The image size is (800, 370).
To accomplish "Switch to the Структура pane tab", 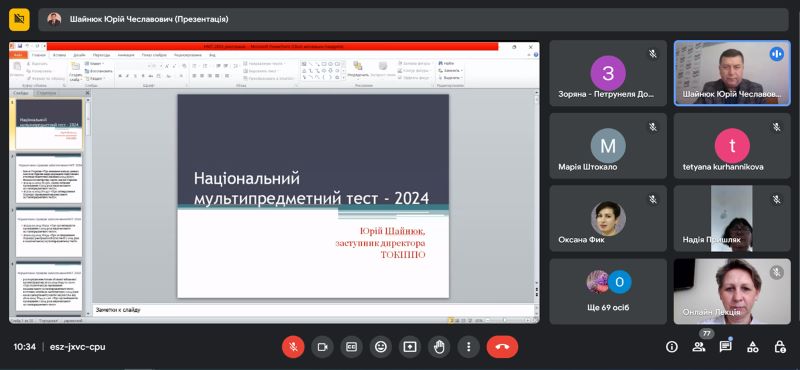I will click(x=47, y=93).
